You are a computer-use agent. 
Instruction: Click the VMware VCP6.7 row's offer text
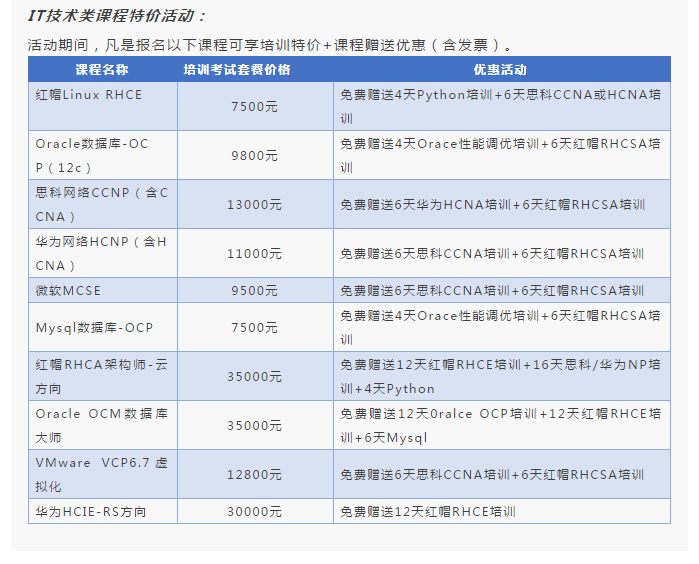[x=493, y=475]
